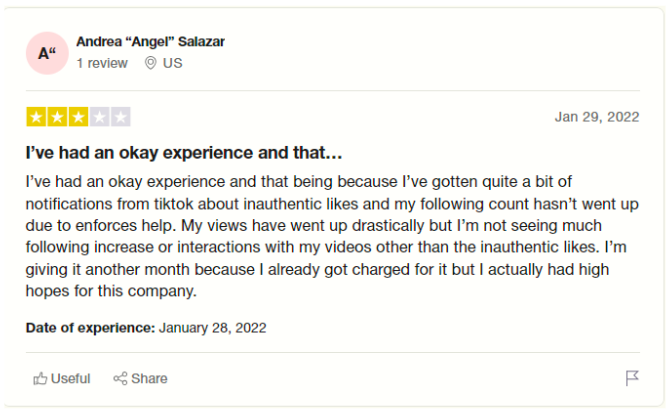The height and width of the screenshot is (411, 672).
Task: Click the review body paragraph text
Action: click(332, 236)
